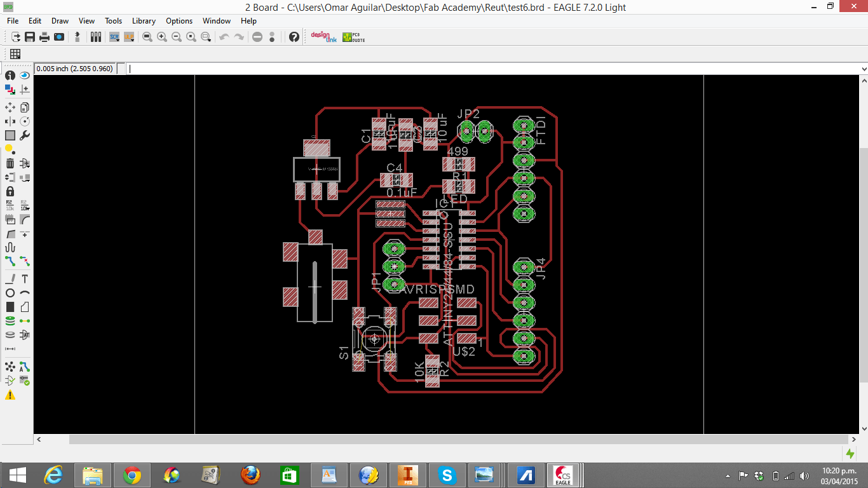Click the Save floppy disk icon
This screenshot has height=488, width=868.
(30, 37)
